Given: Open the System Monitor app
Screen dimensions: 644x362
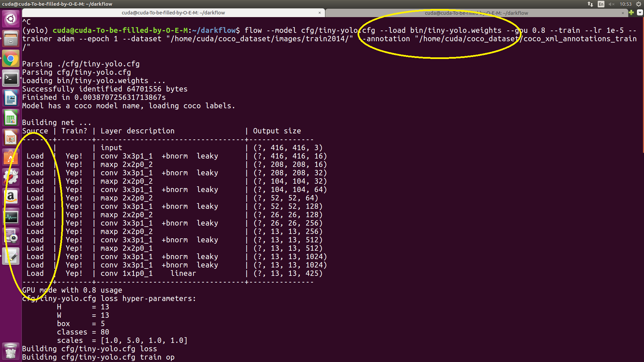Looking at the screenshot, I should pyautogui.click(x=11, y=217).
